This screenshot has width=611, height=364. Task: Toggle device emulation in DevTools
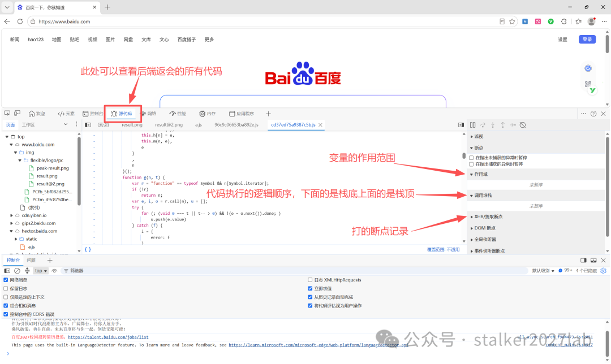[17, 113]
